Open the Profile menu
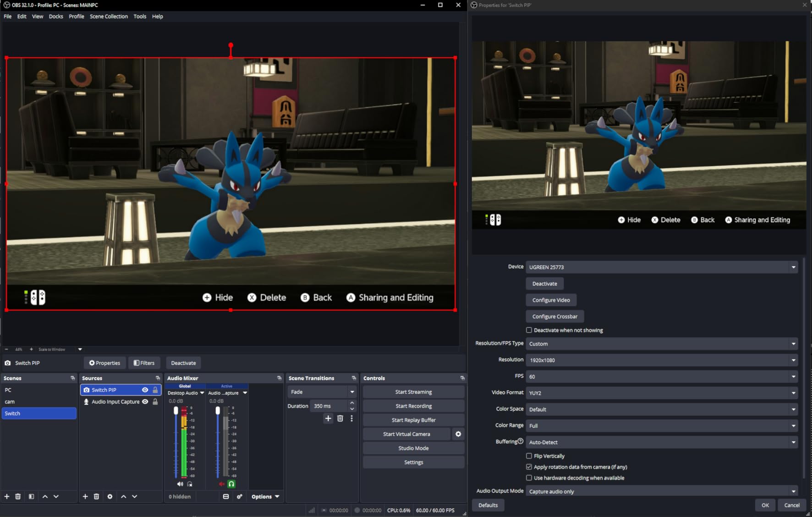The width and height of the screenshot is (812, 517). coord(77,16)
